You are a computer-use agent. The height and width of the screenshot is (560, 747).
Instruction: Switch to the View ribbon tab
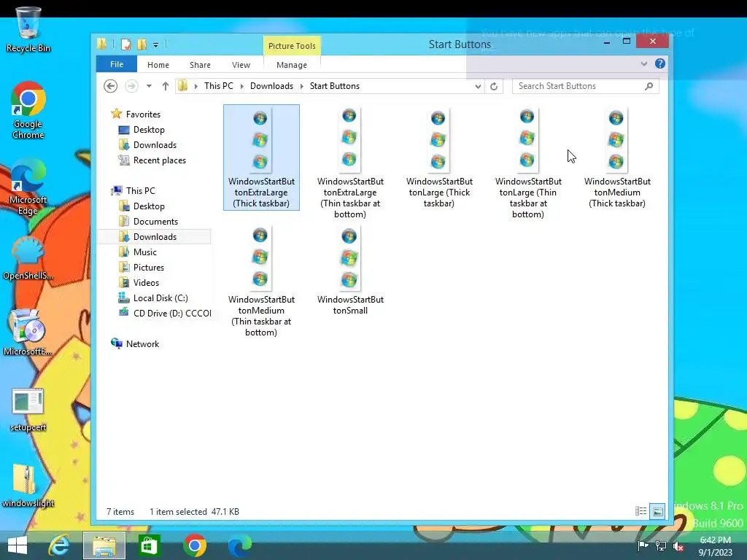241,65
